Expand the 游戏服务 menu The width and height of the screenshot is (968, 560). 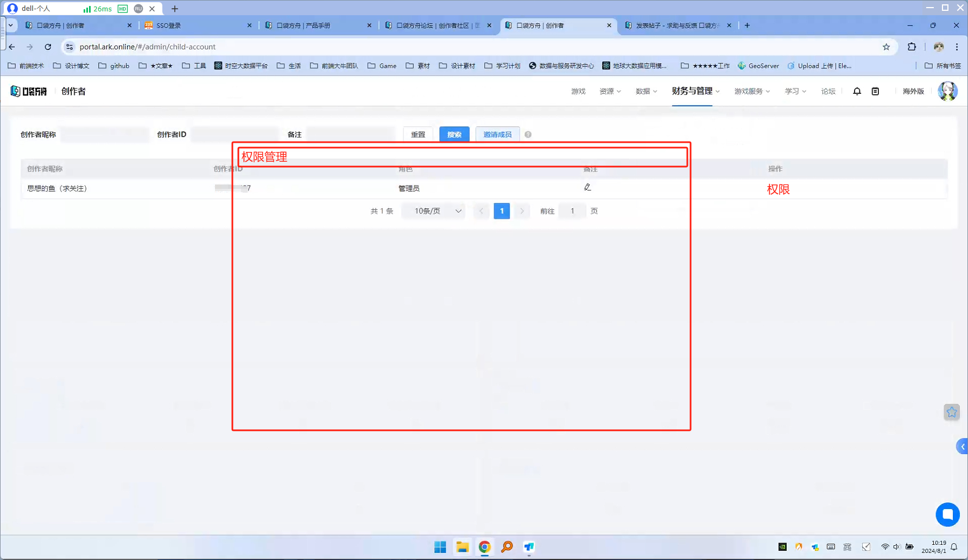pyautogui.click(x=752, y=91)
